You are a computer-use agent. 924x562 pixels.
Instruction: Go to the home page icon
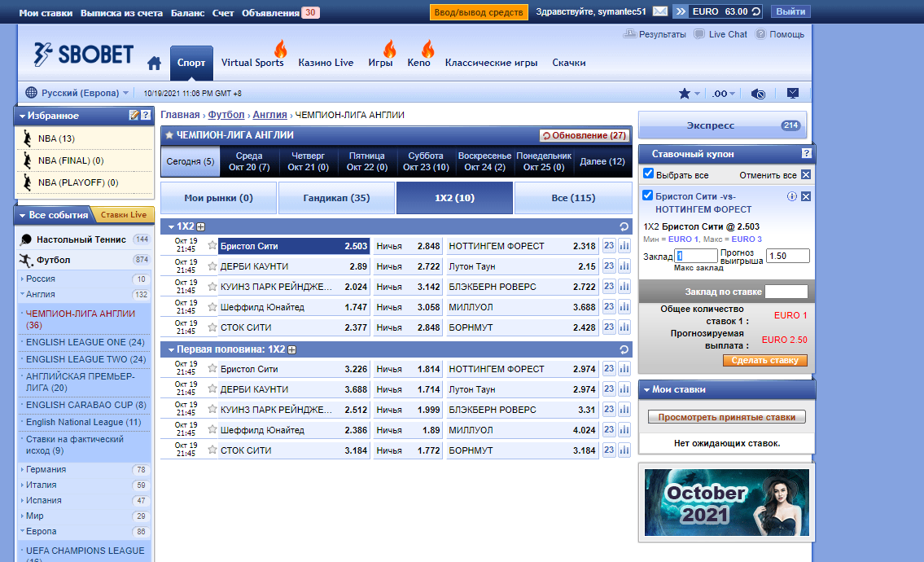(x=154, y=64)
